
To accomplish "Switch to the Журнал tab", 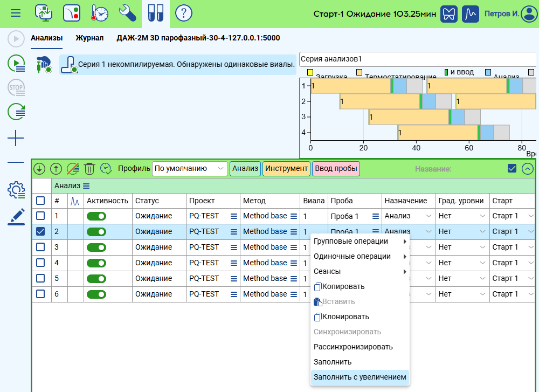I will (x=89, y=38).
